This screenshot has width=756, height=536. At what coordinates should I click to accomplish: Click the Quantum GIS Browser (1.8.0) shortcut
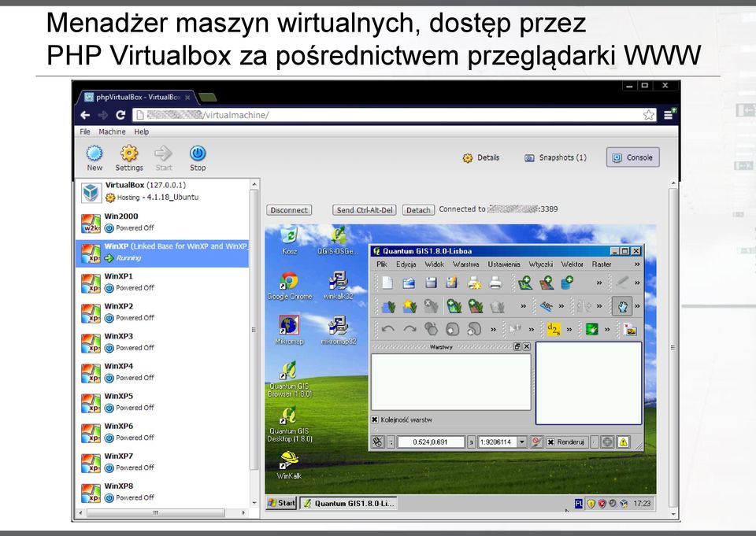coord(289,380)
